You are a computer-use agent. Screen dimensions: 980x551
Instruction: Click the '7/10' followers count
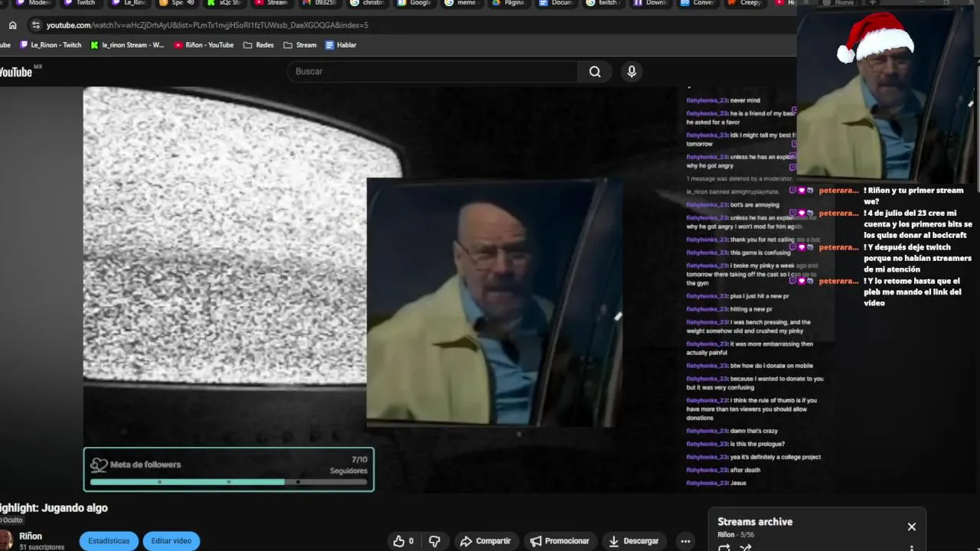point(359,460)
